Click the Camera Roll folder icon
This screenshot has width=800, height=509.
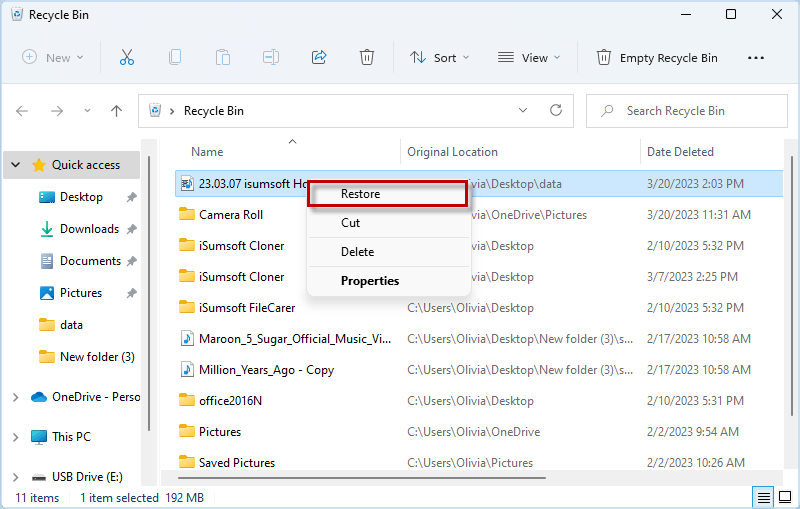click(x=187, y=214)
